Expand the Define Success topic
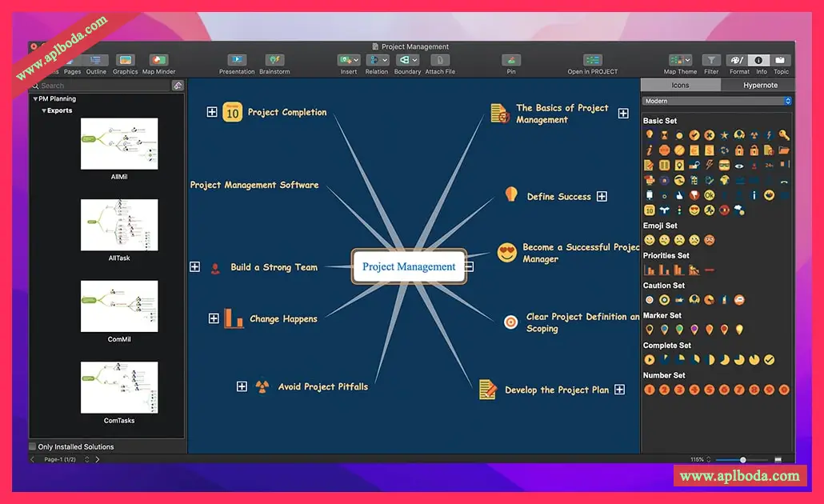Image resolution: width=824 pixels, height=504 pixels. click(602, 197)
